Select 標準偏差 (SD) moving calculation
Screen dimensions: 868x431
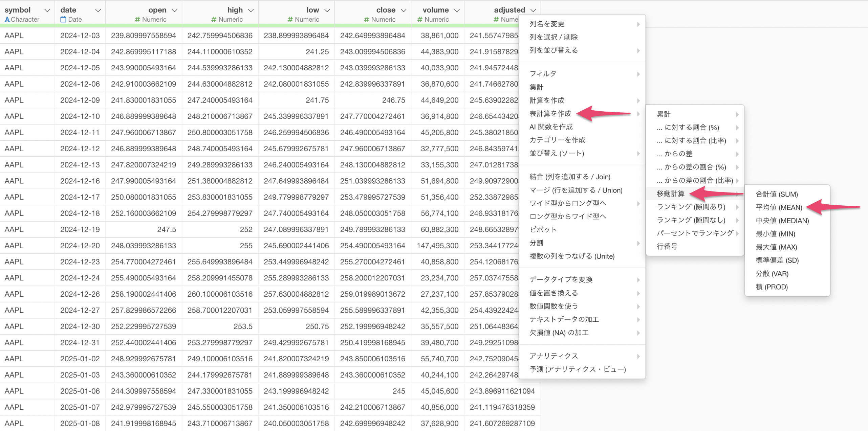[x=777, y=260]
